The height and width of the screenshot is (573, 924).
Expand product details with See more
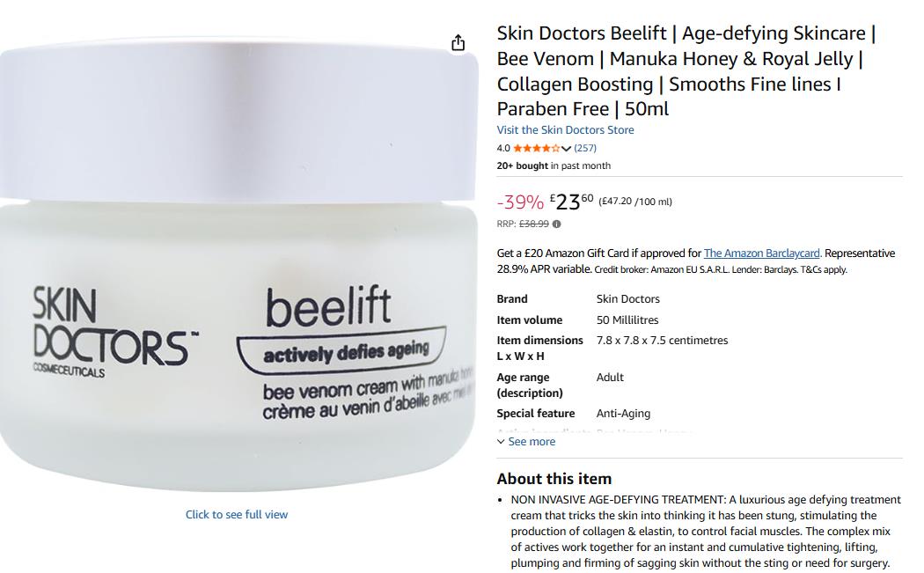pyautogui.click(x=532, y=442)
